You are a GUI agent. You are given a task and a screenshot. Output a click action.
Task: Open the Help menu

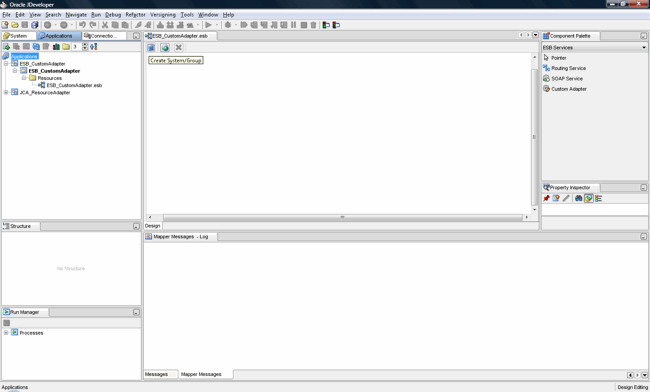[x=228, y=15]
